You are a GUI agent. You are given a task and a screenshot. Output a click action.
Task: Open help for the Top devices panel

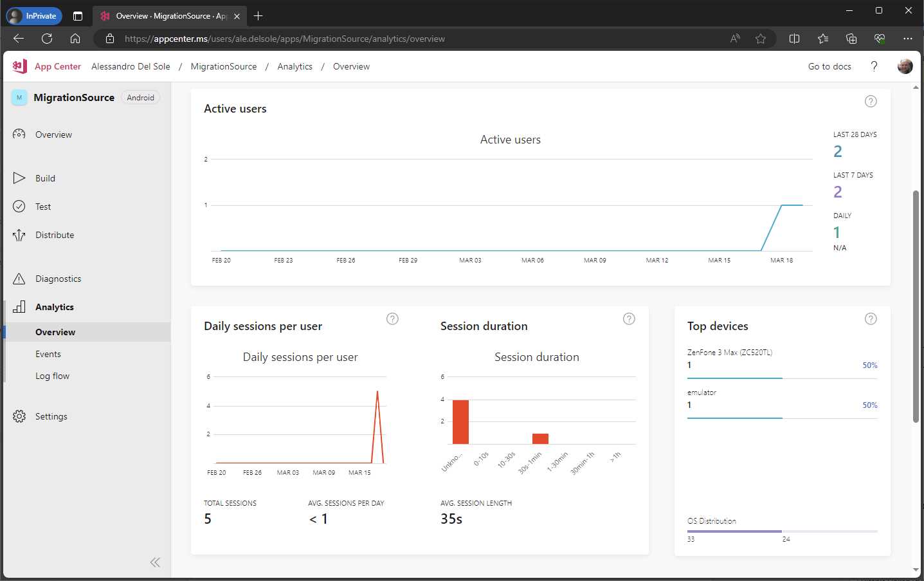click(871, 318)
